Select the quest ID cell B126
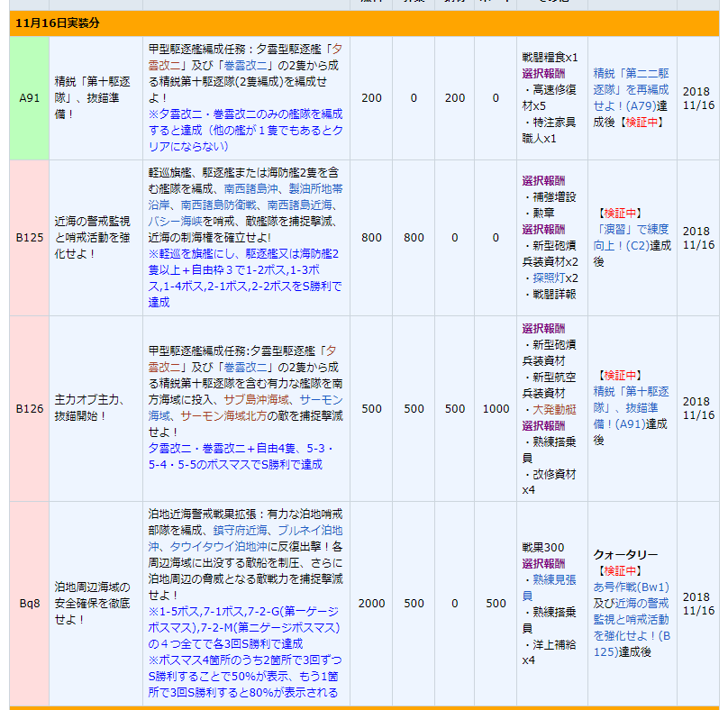The height and width of the screenshot is (710, 728). tap(29, 409)
